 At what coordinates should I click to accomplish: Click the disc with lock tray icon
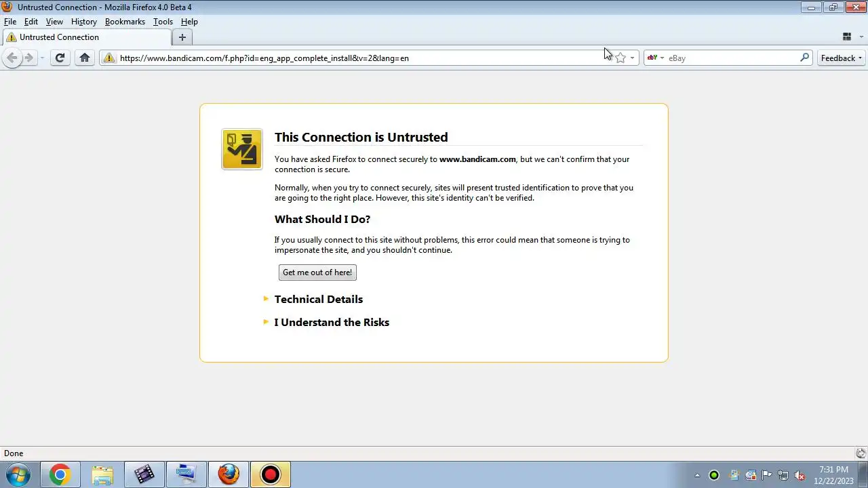click(x=750, y=475)
